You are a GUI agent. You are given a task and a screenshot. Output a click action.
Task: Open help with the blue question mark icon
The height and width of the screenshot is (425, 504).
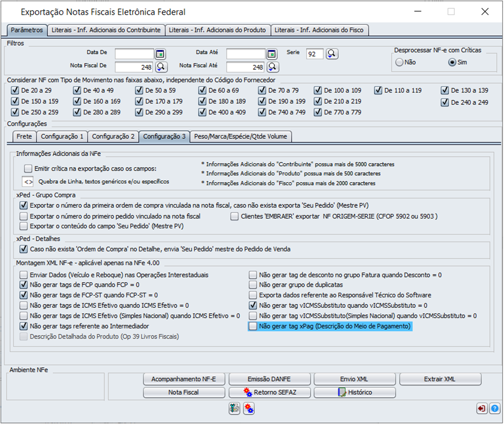tap(495, 408)
